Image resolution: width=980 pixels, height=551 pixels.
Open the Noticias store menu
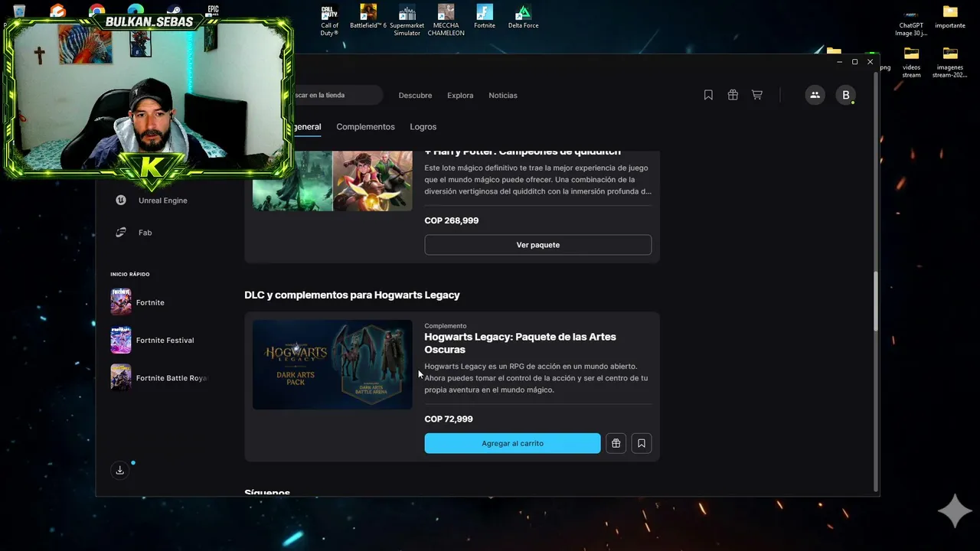(x=503, y=96)
